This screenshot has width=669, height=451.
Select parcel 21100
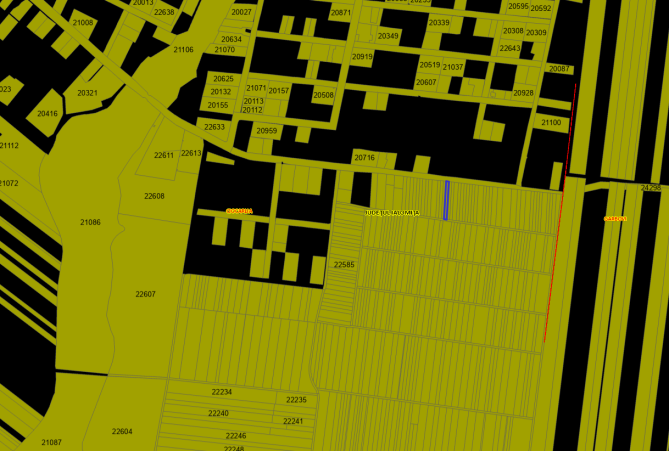[551, 122]
